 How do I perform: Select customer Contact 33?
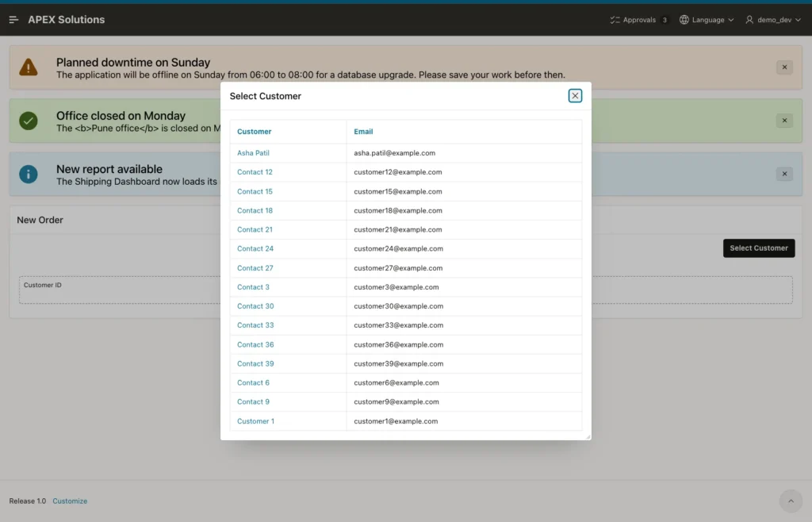click(255, 325)
